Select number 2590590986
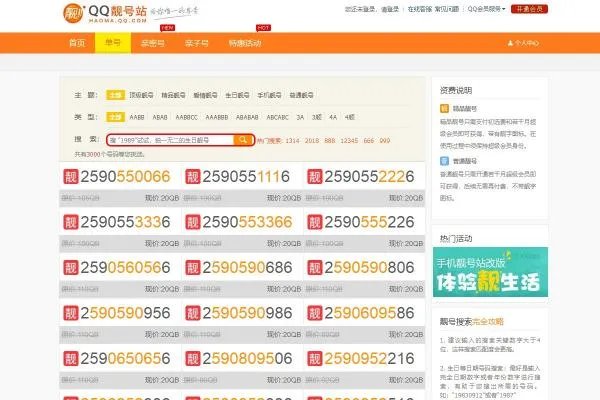Screen dimensions: 600x400 (x=247, y=313)
